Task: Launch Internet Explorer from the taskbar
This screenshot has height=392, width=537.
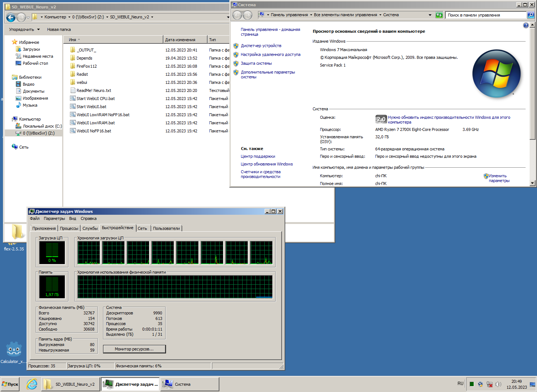Action: point(32,384)
